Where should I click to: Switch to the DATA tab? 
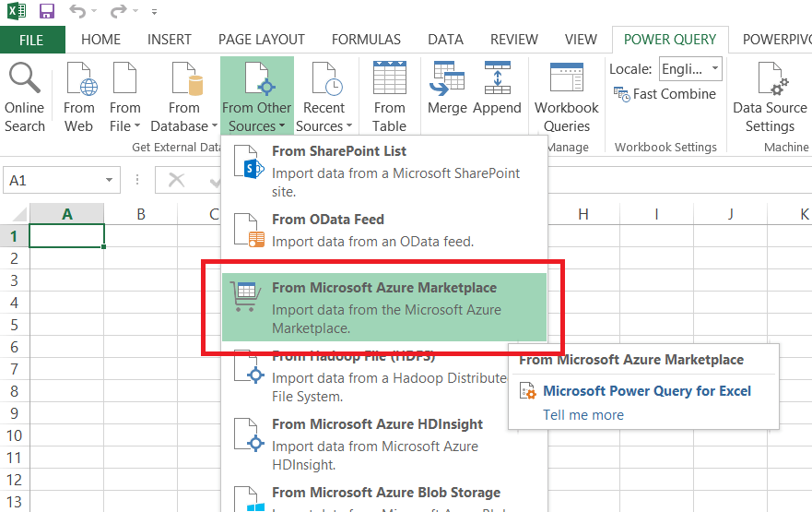pos(445,40)
